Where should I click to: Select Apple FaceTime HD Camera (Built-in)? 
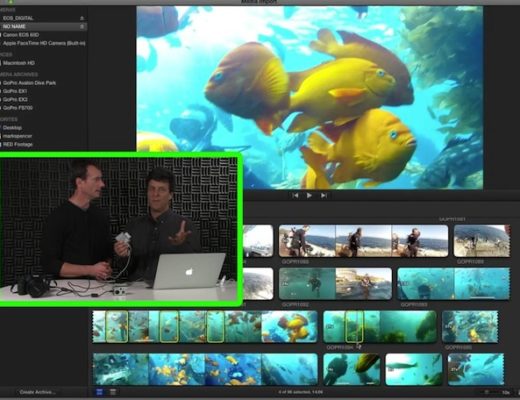44,43
